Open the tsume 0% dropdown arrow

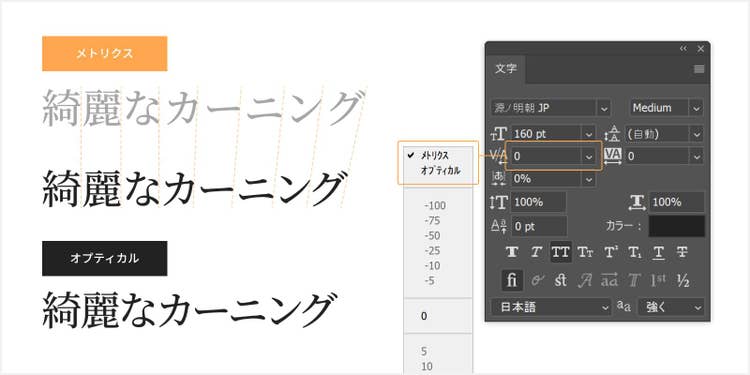[588, 178]
